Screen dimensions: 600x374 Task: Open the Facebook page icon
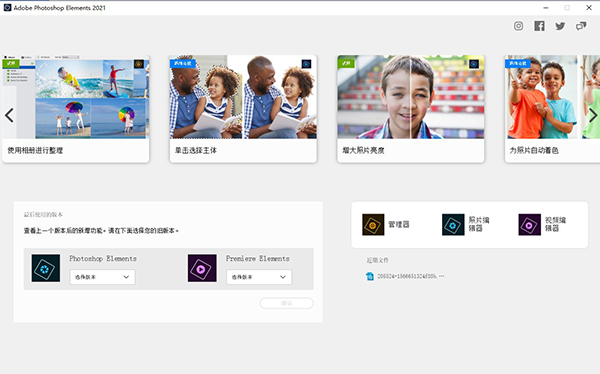(x=540, y=26)
